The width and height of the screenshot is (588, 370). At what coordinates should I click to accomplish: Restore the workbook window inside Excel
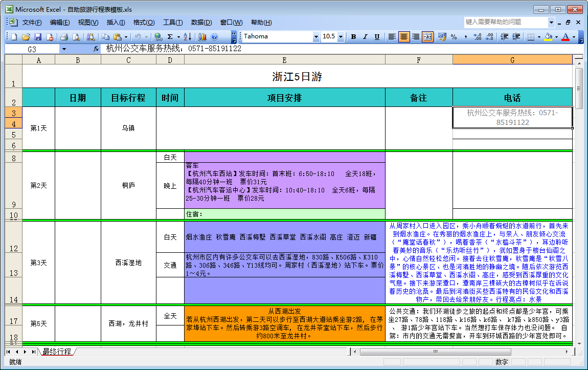[x=568, y=23]
